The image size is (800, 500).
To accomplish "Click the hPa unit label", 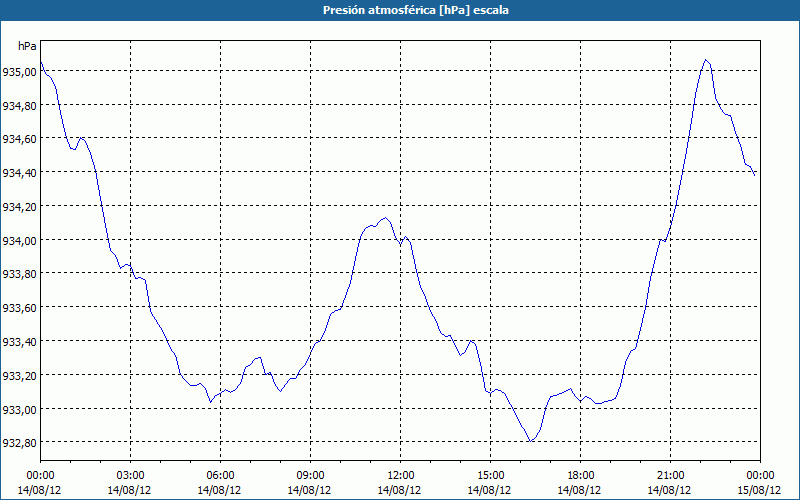I will point(27,46).
